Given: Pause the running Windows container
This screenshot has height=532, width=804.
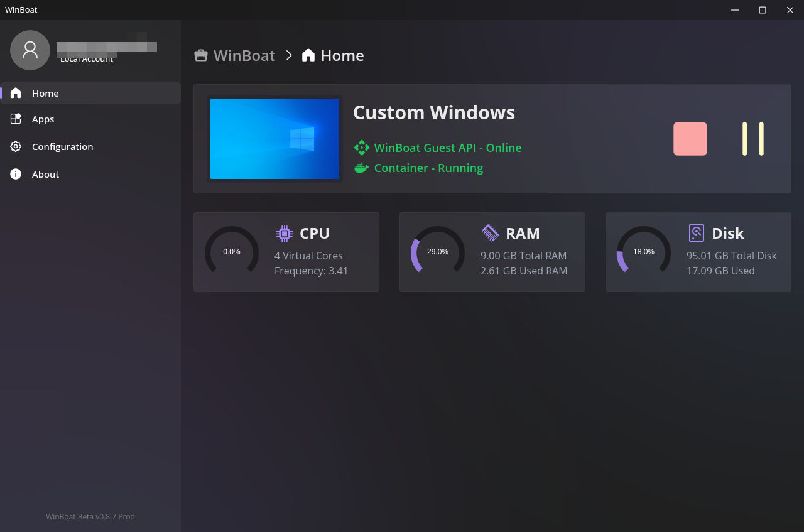Looking at the screenshot, I should tap(752, 139).
